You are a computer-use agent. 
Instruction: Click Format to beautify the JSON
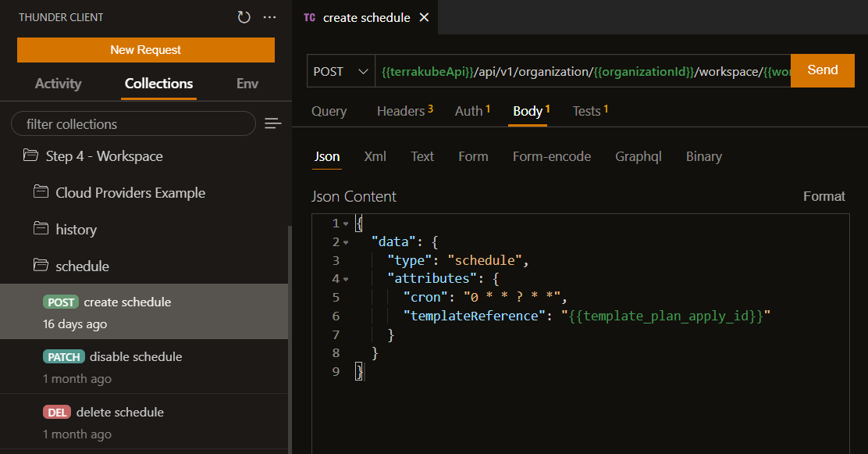point(824,196)
